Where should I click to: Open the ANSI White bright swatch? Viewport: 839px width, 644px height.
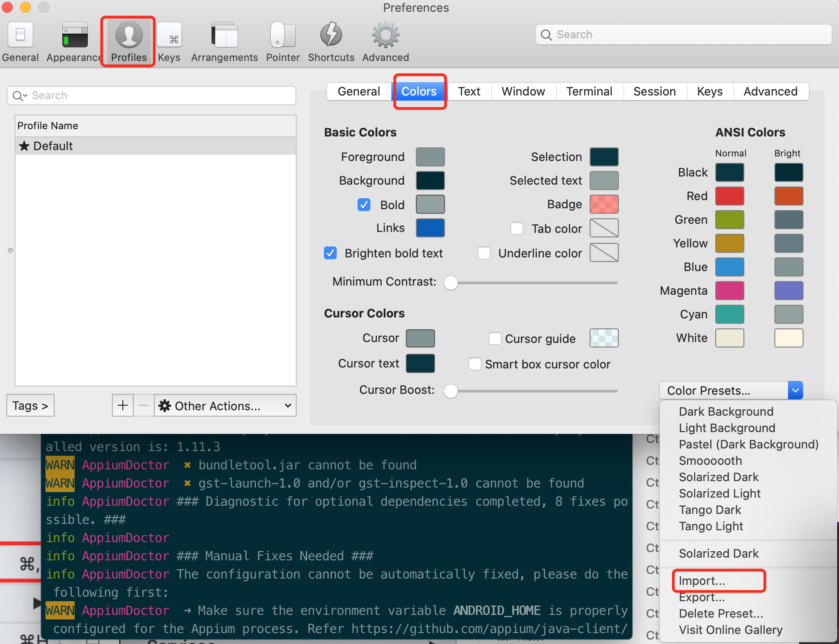[789, 338]
